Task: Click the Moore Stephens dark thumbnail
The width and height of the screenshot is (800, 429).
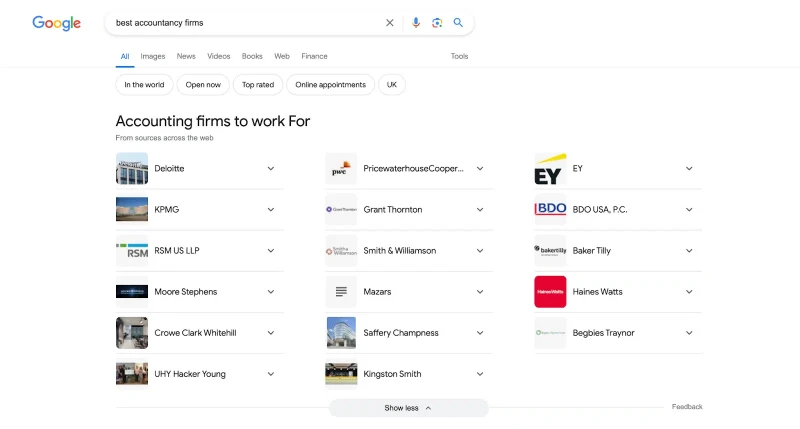Action: (x=132, y=292)
